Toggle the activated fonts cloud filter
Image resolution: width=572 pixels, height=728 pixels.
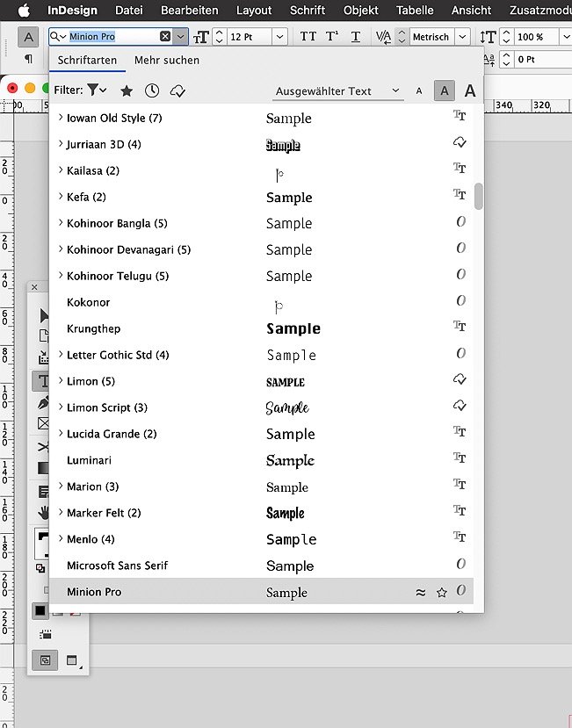pyautogui.click(x=177, y=90)
